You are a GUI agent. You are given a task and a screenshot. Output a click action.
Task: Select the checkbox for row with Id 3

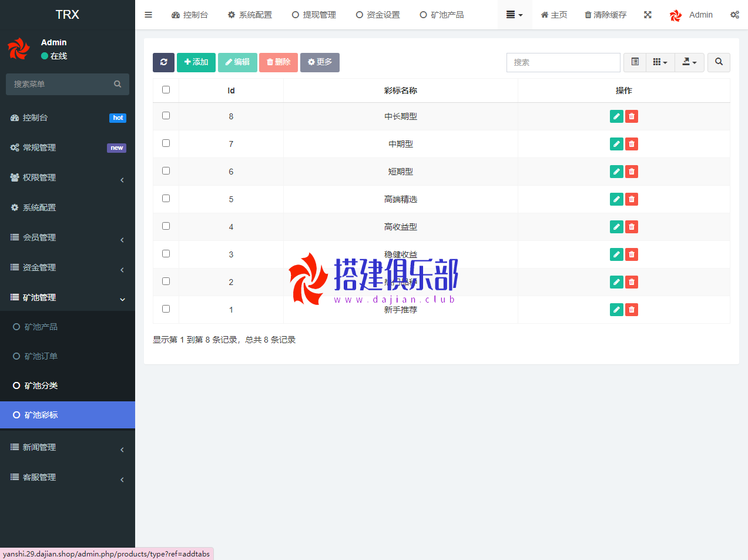click(166, 254)
